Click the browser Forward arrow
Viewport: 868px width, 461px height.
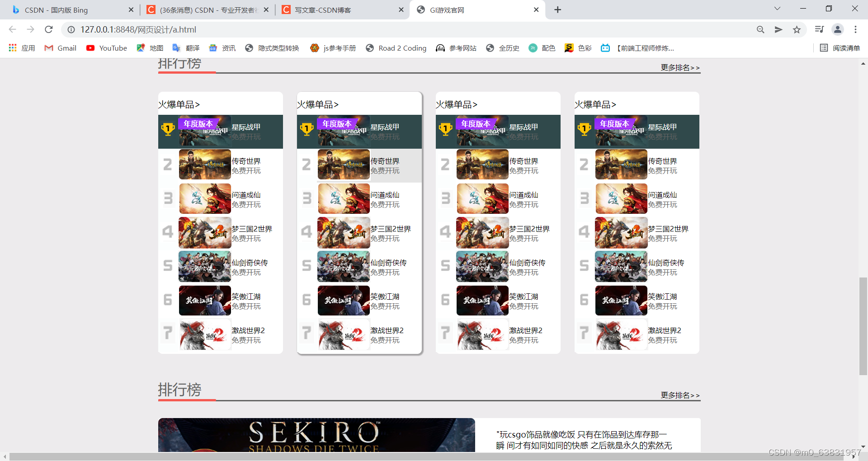[x=30, y=29]
